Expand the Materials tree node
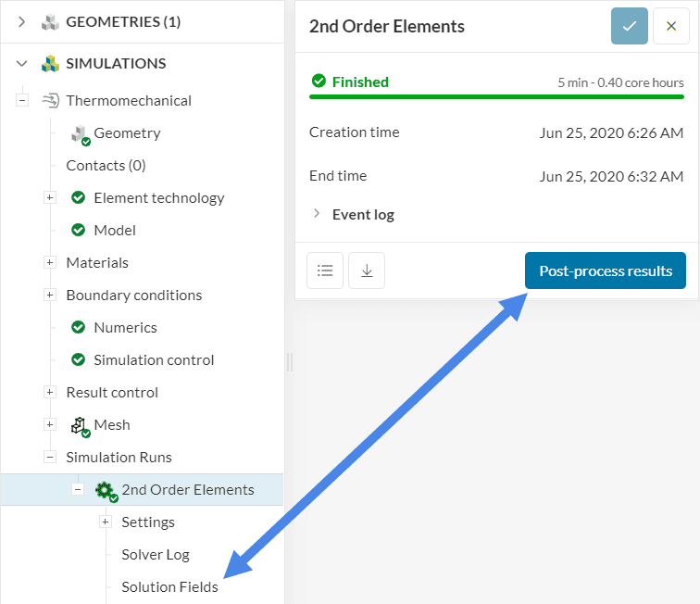Viewport: 700px width, 604px height. pyautogui.click(x=50, y=263)
